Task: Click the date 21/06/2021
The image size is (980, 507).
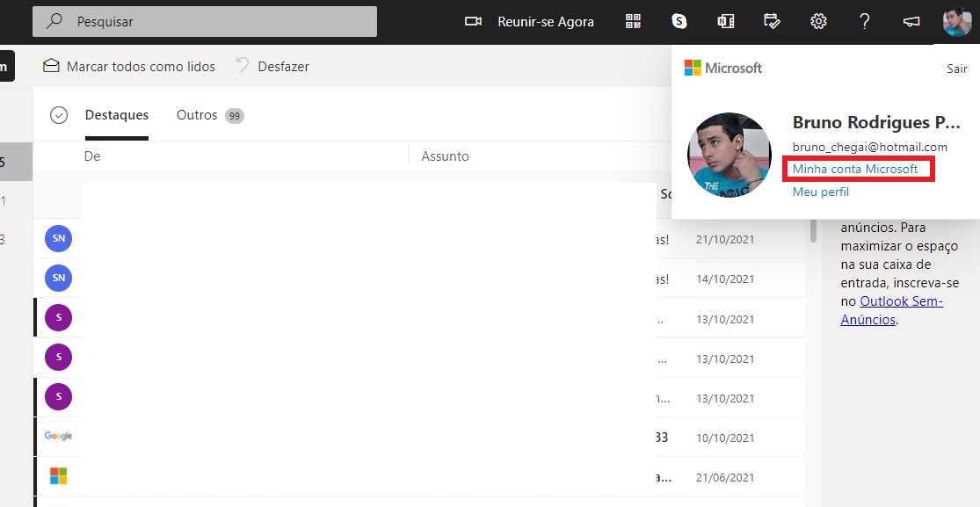Action: (x=725, y=478)
